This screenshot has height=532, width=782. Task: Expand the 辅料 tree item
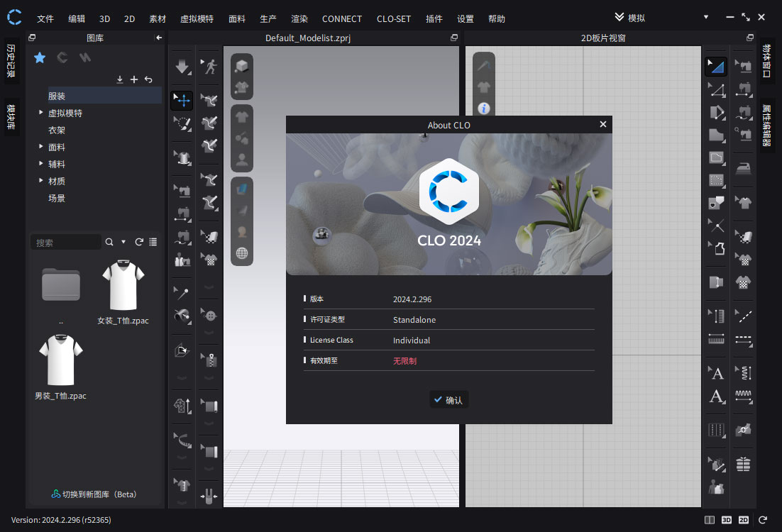coord(41,164)
